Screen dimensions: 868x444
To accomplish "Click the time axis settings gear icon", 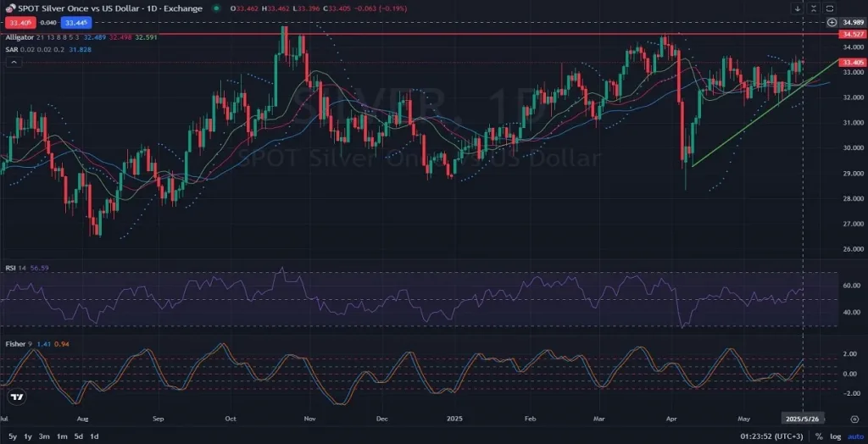I will click(856, 419).
